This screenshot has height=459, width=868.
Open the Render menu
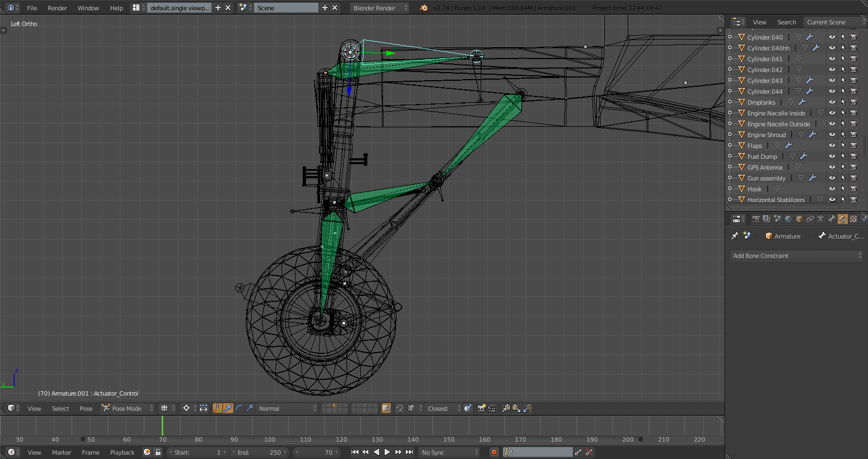point(57,8)
